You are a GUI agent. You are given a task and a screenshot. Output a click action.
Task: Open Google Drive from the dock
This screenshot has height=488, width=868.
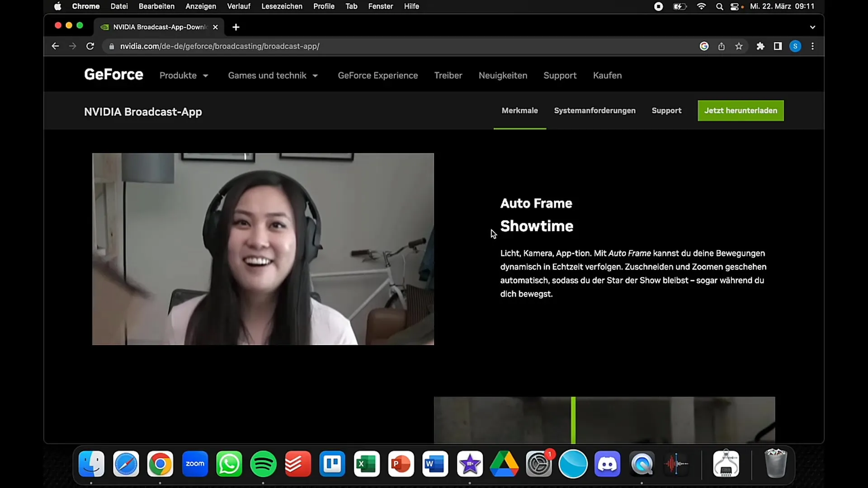click(x=504, y=464)
